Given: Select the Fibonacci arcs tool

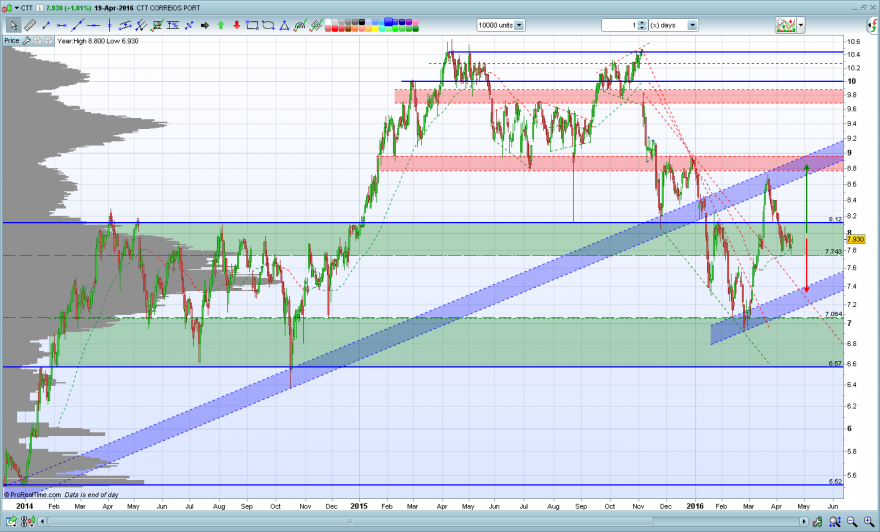Looking at the screenshot, I should [x=300, y=25].
